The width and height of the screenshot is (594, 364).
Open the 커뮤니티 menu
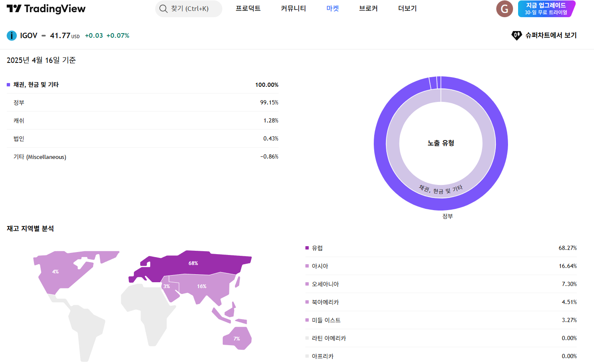(293, 9)
